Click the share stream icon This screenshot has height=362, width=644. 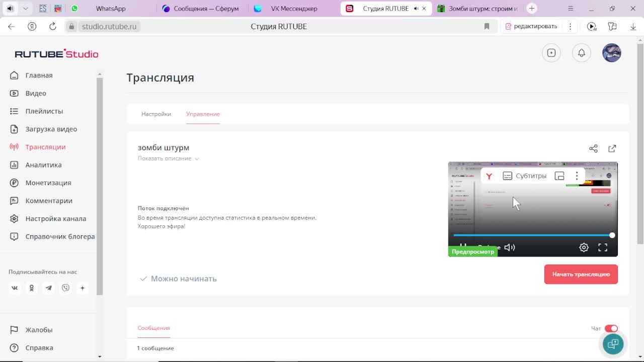[593, 148]
